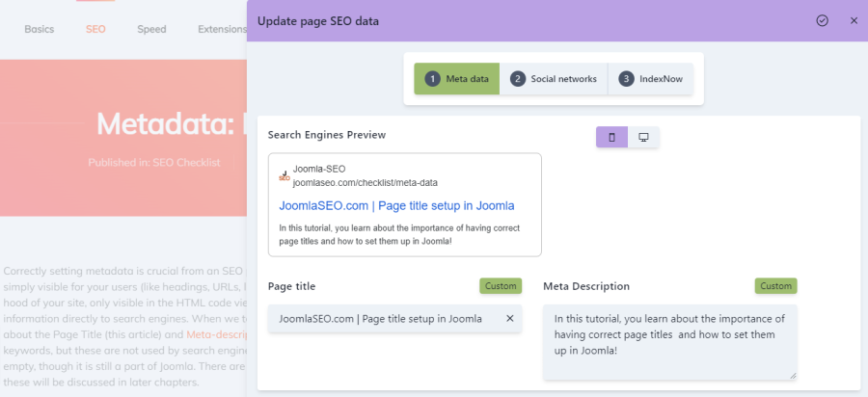The width and height of the screenshot is (868, 397).
Task: Click the Meta Description label
Action: pos(586,286)
